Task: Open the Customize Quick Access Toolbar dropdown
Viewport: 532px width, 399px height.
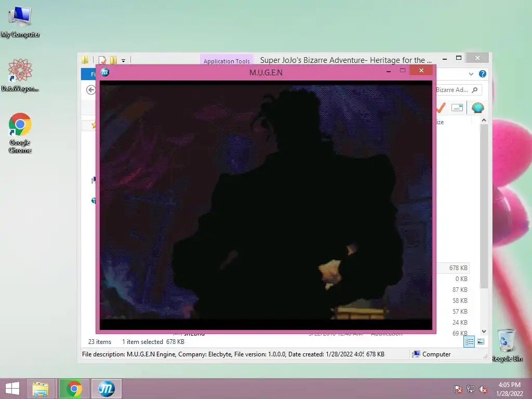Action: 124,61
